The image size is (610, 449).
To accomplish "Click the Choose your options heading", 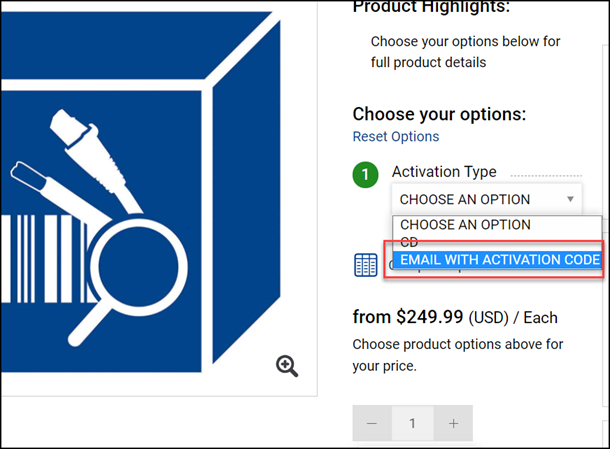I will (x=439, y=114).
